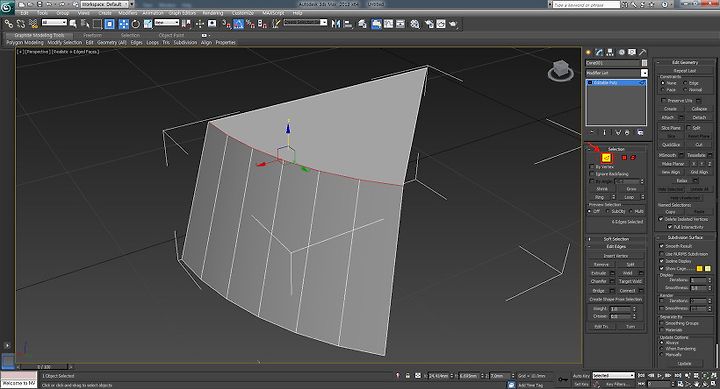Choose the Select and Scale tool

tap(148, 24)
